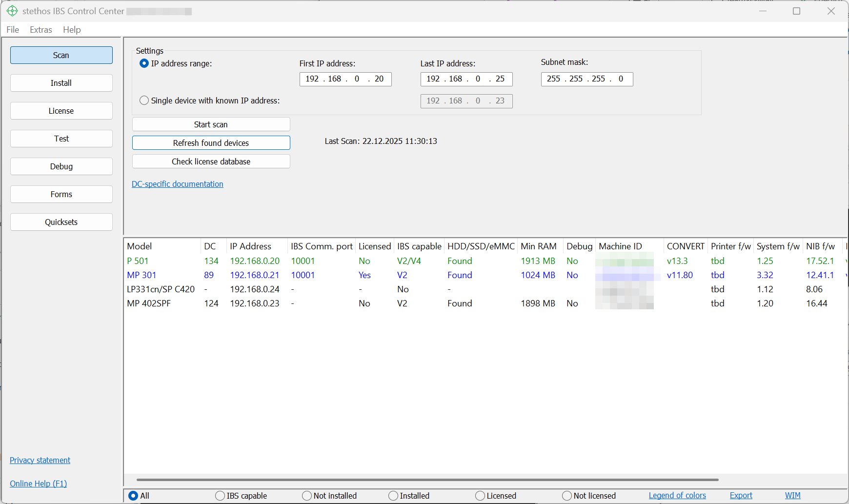Click the stethos app icon in title bar
This screenshot has height=504, width=849.
(12, 11)
